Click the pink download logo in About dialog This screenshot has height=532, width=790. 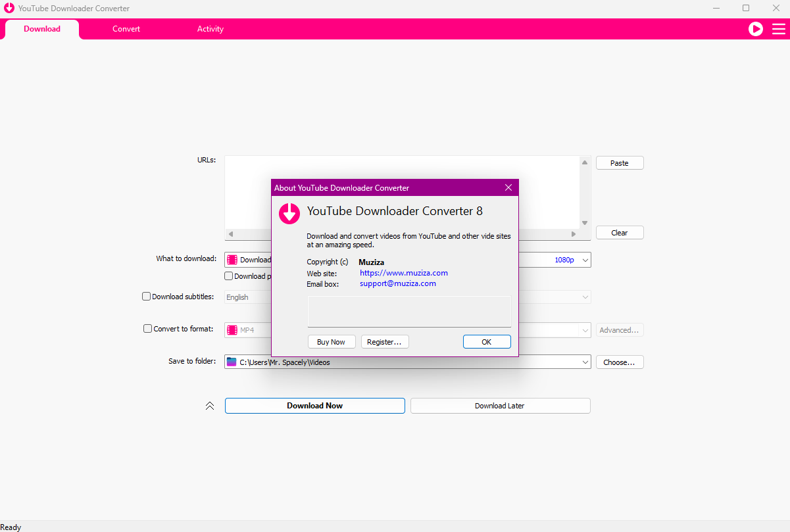(289, 213)
